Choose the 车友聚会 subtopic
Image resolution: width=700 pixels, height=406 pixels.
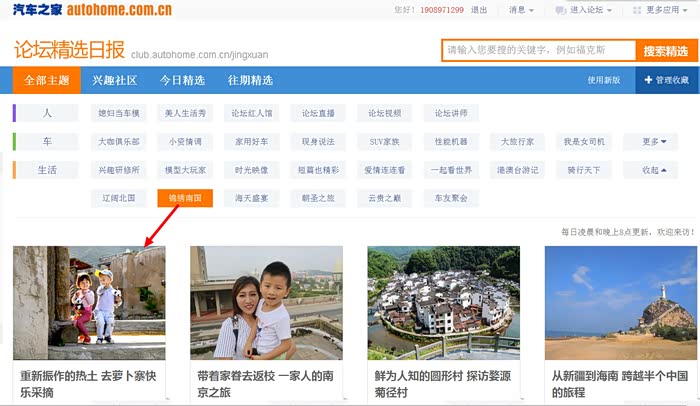(451, 198)
